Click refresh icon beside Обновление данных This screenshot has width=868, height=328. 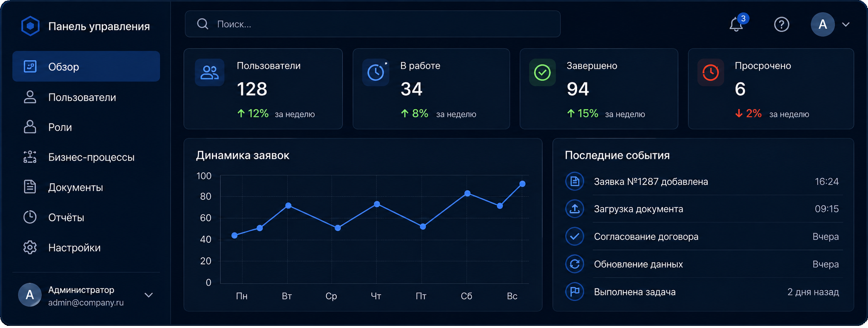click(x=575, y=264)
